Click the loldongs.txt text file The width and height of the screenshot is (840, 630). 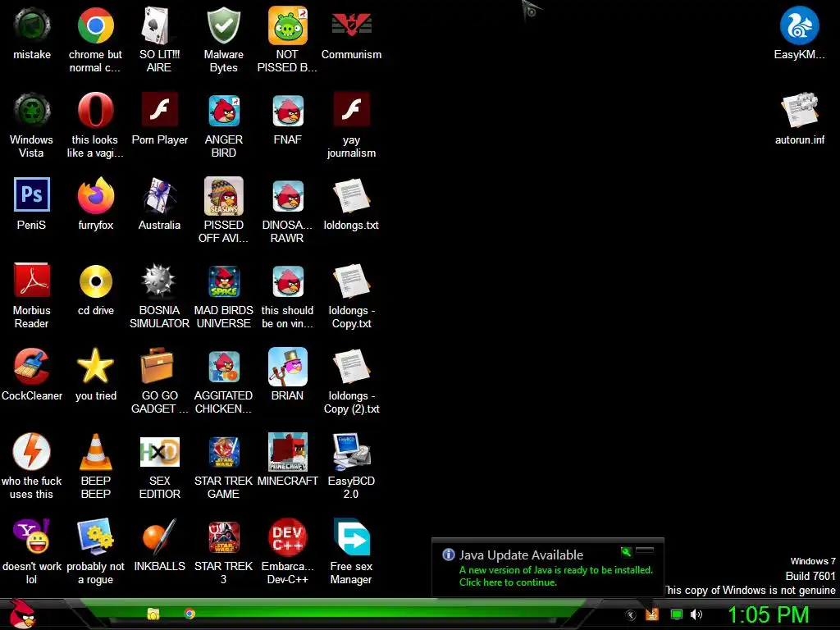(x=351, y=195)
